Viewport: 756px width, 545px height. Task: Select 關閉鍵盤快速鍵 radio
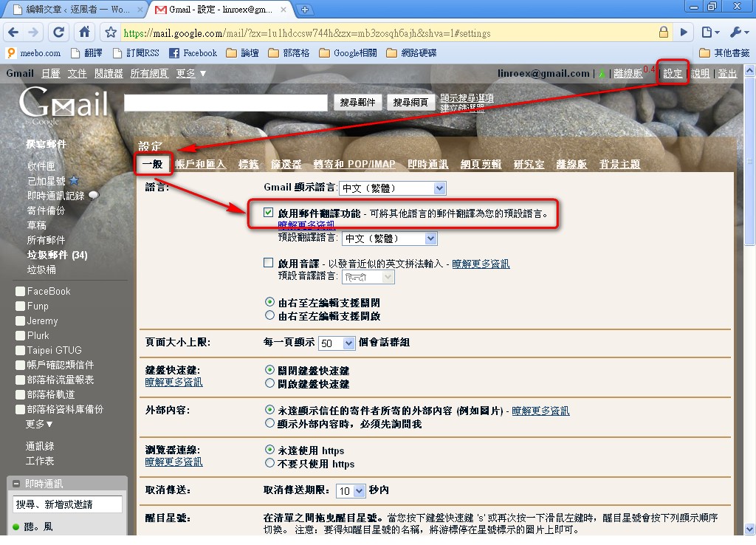pos(270,370)
